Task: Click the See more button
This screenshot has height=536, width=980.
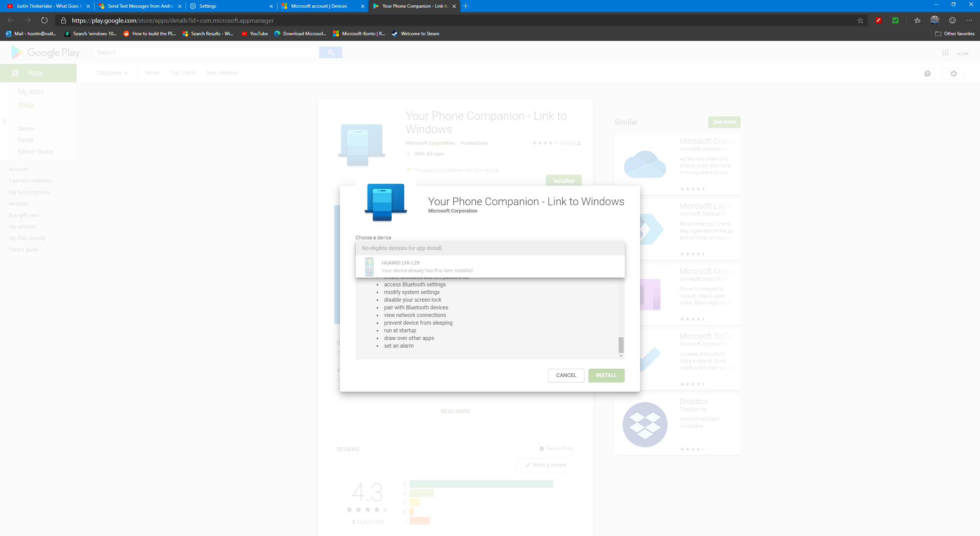Action: click(724, 122)
